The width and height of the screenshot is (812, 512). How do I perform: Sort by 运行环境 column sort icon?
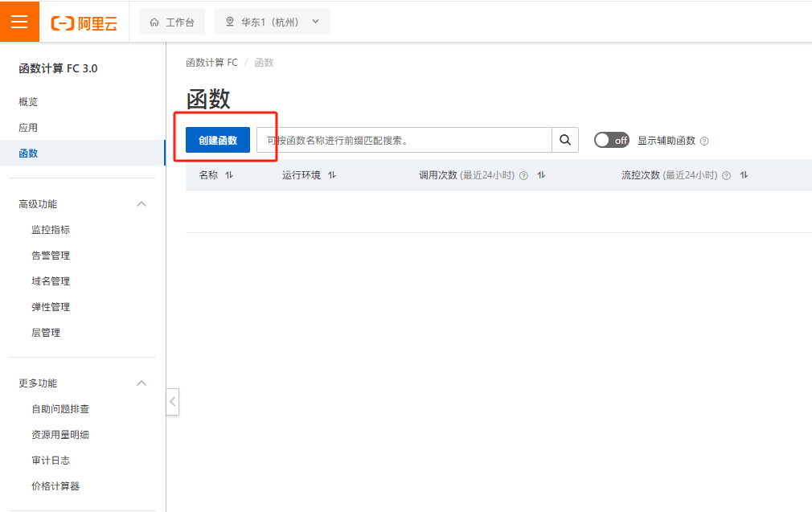[332, 175]
